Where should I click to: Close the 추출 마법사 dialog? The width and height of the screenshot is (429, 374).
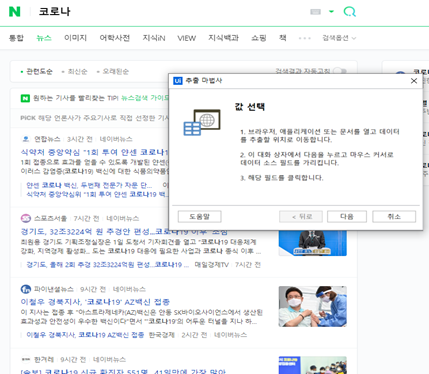point(414,81)
